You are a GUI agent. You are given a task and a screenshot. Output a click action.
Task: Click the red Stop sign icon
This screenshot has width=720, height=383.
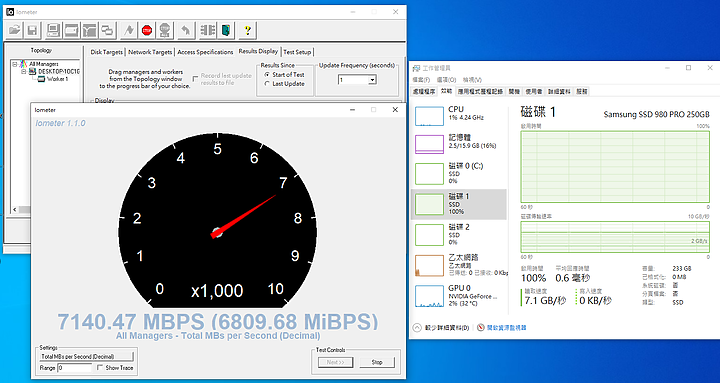147,30
